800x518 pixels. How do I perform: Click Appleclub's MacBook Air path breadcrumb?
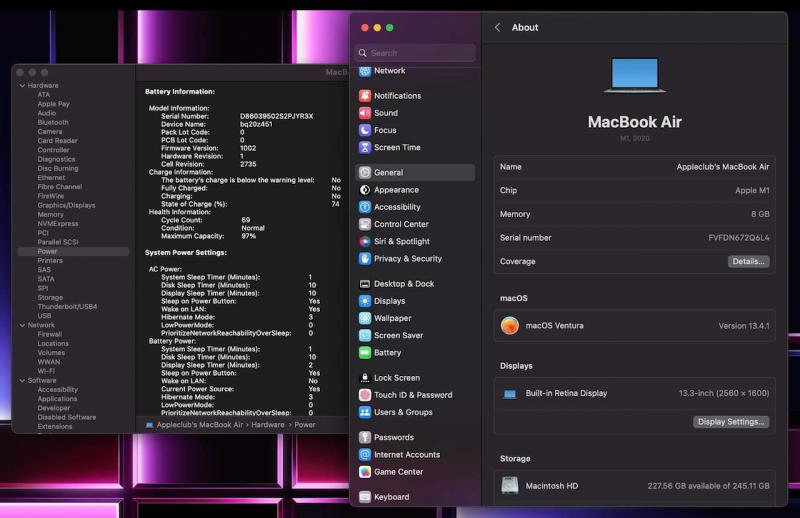pyautogui.click(x=199, y=425)
